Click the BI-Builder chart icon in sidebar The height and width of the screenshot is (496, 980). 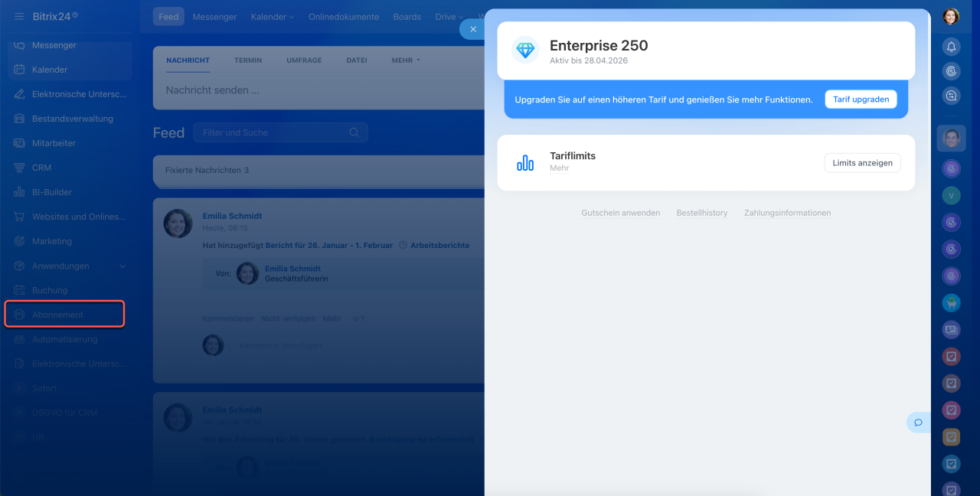point(19,192)
